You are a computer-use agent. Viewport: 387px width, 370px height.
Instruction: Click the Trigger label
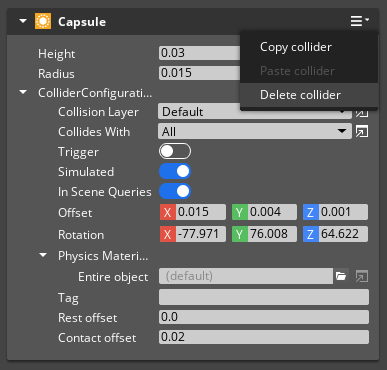click(78, 152)
